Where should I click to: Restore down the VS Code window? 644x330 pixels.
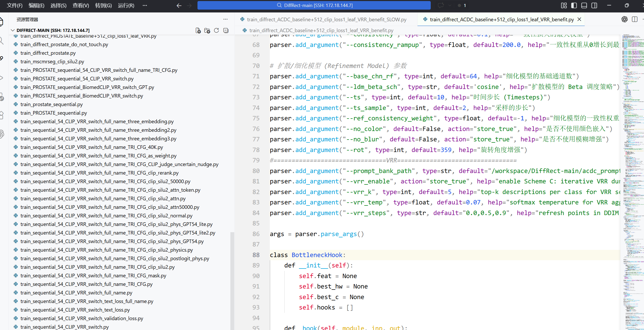tap(627, 5)
